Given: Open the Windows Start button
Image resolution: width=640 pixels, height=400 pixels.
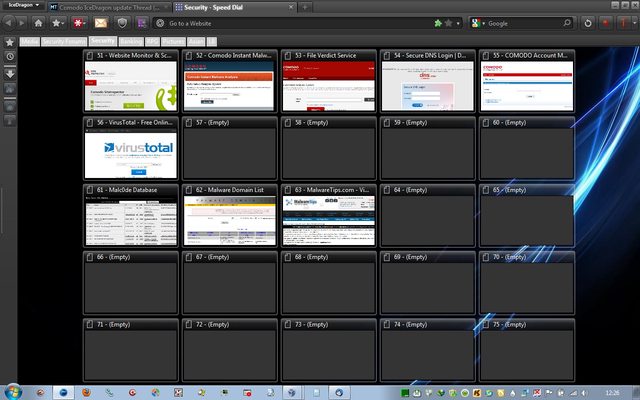Looking at the screenshot, I should click(x=12, y=392).
